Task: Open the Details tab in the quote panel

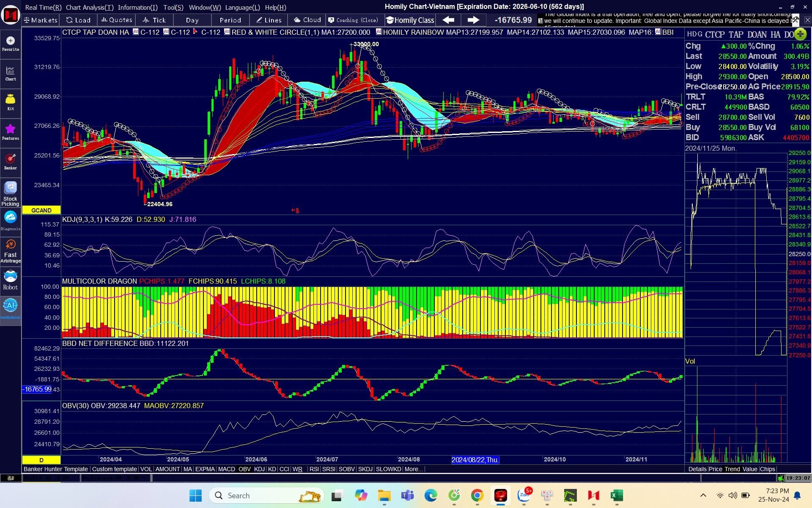Action: (x=697, y=469)
